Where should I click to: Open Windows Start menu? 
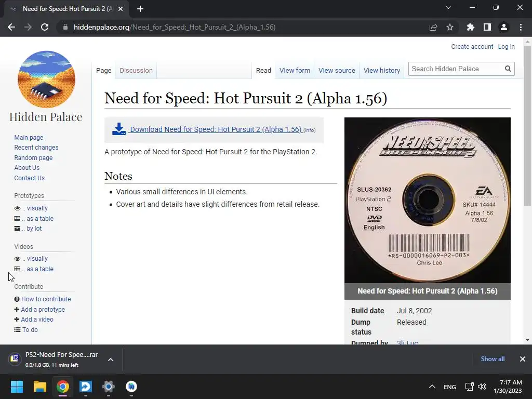coord(17,387)
